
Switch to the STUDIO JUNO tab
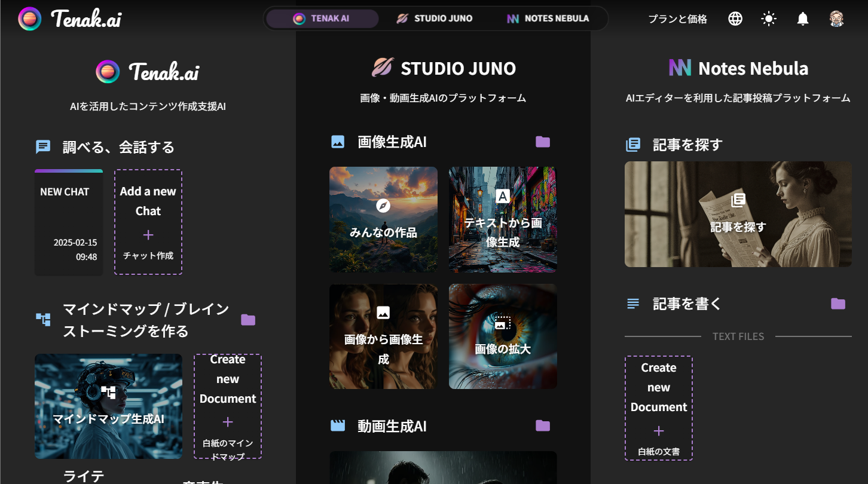[435, 18]
